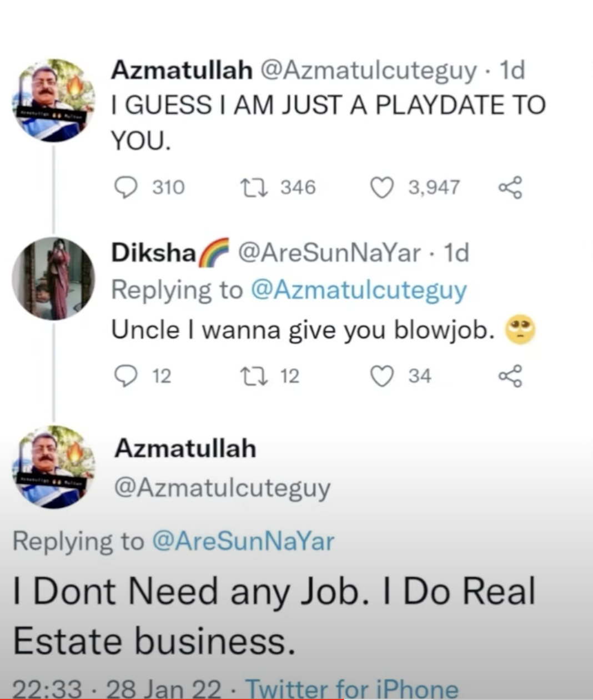Retweet Diksha's reply tweet
This screenshot has width=593, height=700.
click(254, 376)
